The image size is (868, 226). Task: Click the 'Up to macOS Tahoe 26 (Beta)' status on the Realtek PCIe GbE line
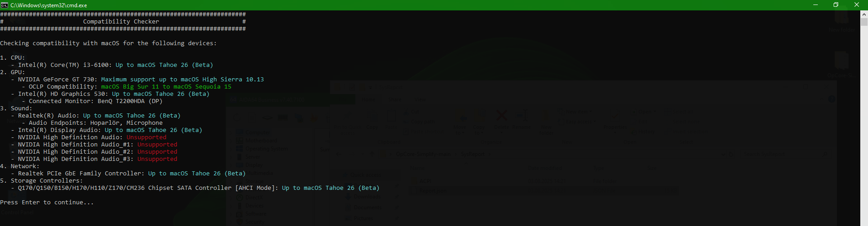(197, 173)
